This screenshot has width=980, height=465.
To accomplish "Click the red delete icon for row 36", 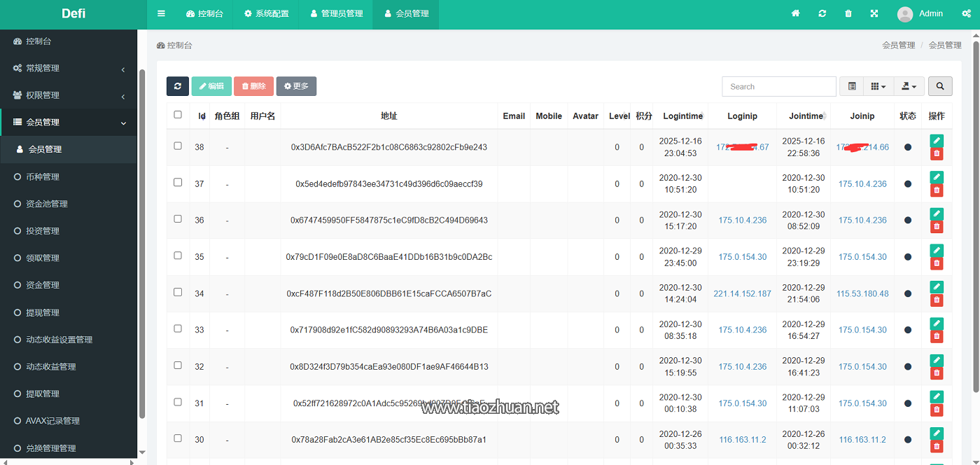I will 937,227.
